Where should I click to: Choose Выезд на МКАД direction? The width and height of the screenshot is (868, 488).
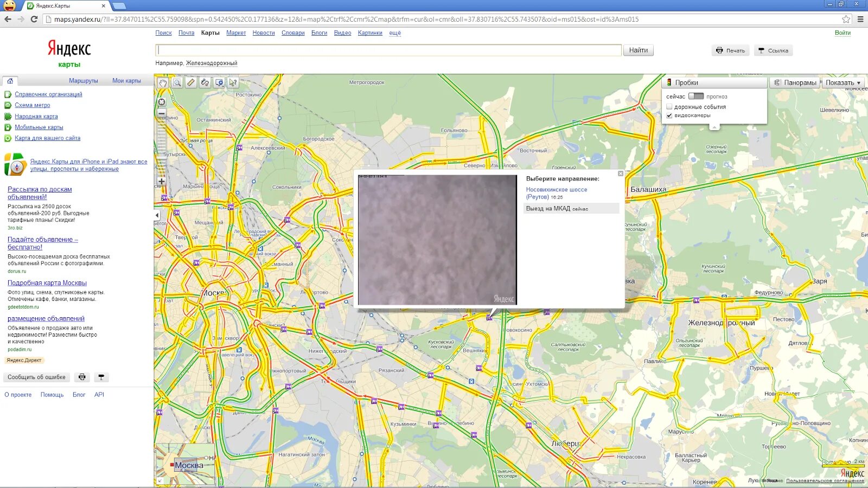(571, 208)
